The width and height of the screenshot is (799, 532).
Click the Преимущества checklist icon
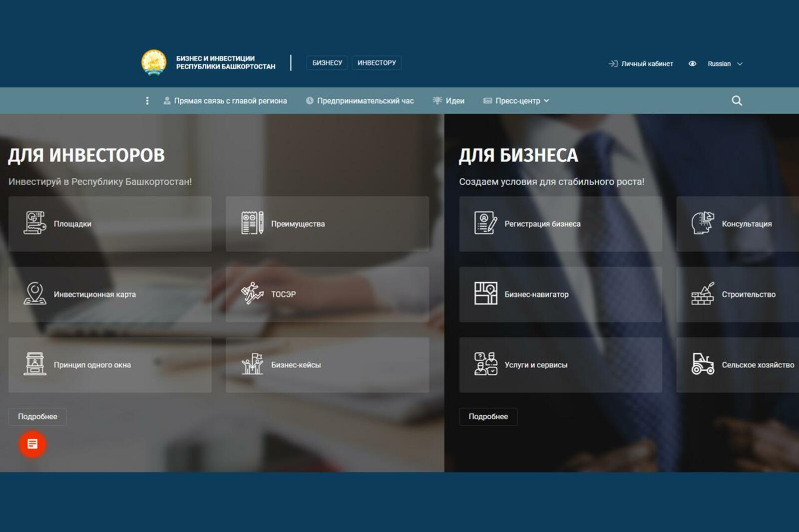[252, 223]
